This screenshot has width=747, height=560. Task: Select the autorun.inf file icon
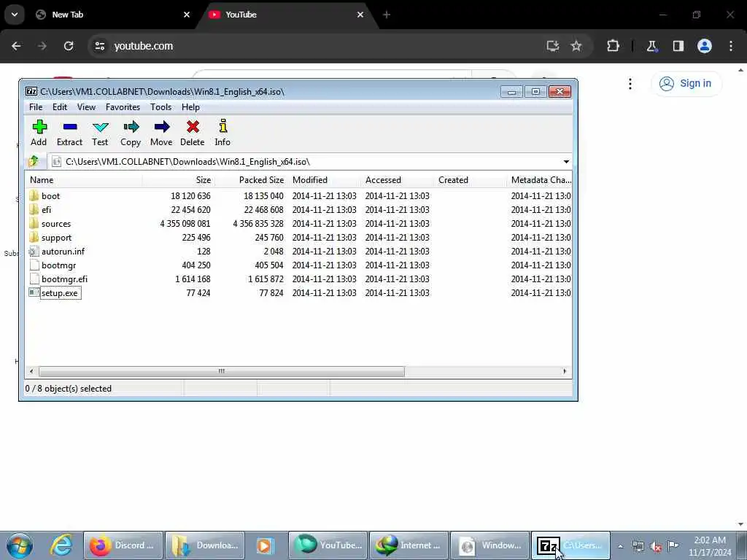tap(34, 251)
